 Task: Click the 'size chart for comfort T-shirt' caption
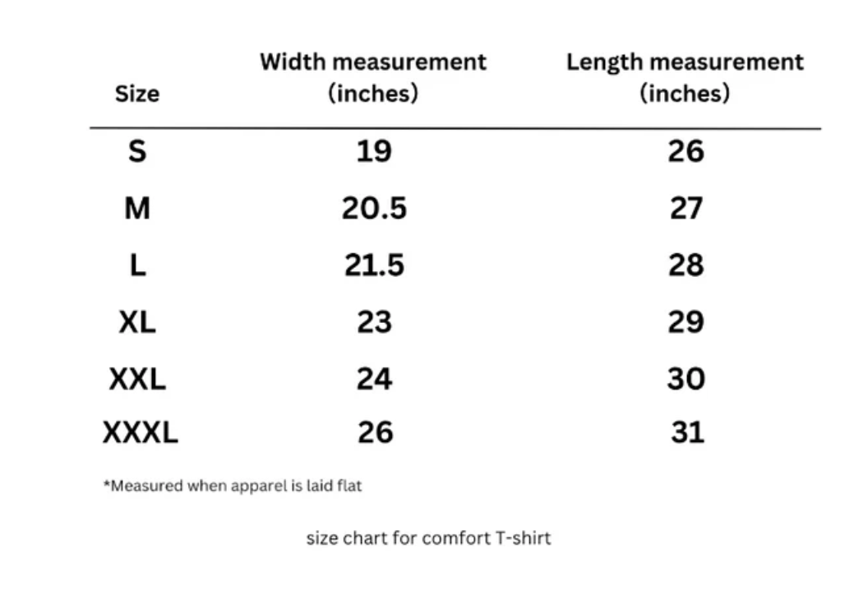point(428,538)
